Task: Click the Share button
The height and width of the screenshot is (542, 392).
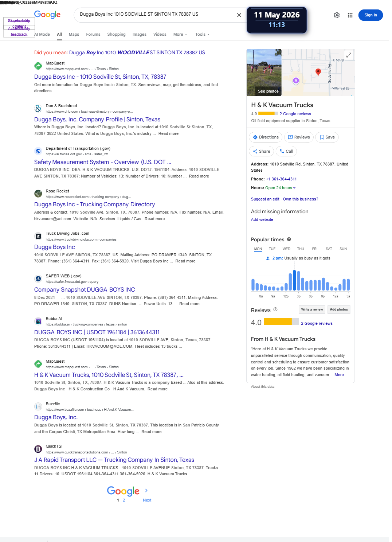Action: click(261, 151)
